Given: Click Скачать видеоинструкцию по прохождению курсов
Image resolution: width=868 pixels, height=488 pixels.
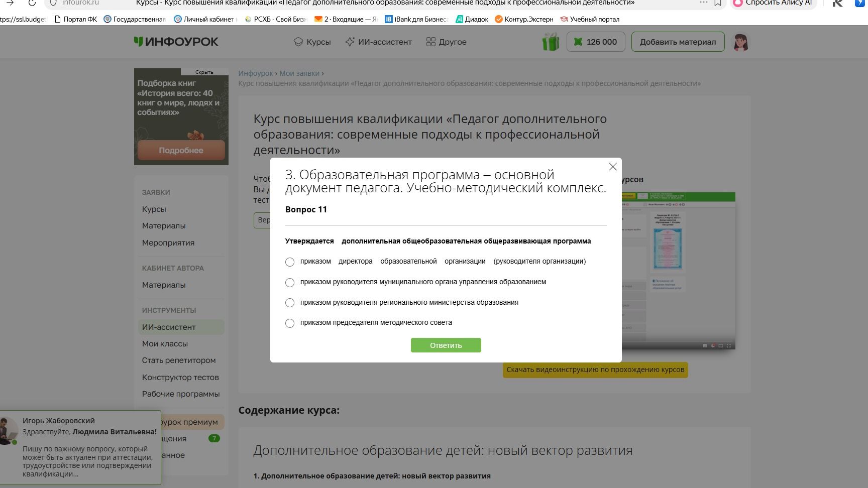Looking at the screenshot, I should coord(595,370).
